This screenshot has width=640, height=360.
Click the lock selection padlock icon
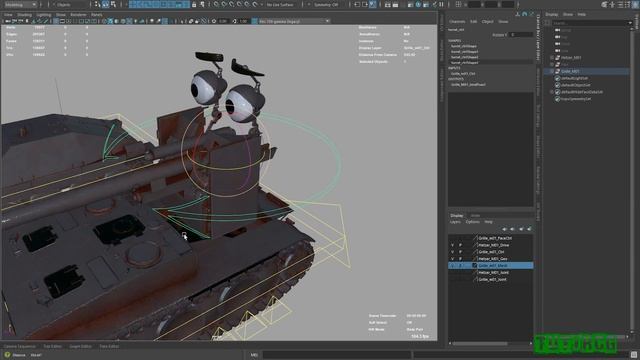[x=194, y=4]
